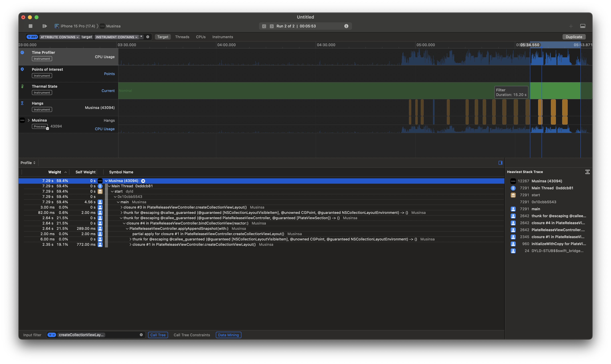This screenshot has width=611, height=364.
Task: Expand closure #1 createCollectionViewLayout row with 2.35 s
Action: point(130,245)
